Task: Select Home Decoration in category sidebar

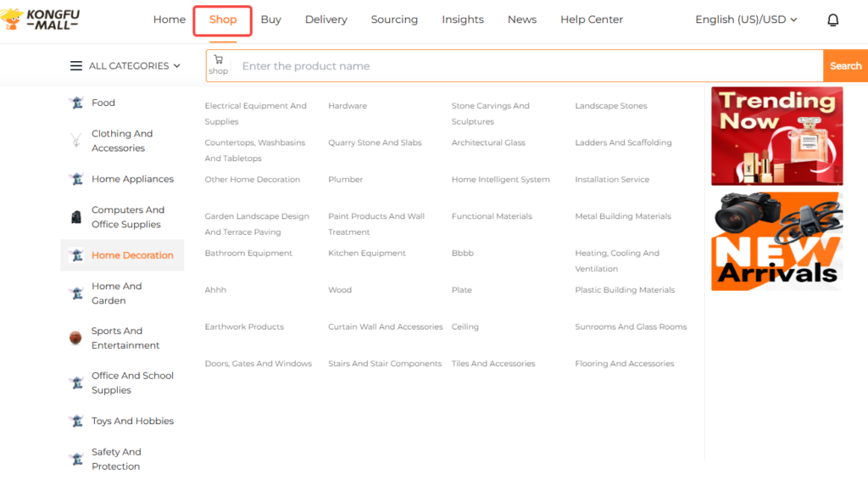Action: point(132,255)
